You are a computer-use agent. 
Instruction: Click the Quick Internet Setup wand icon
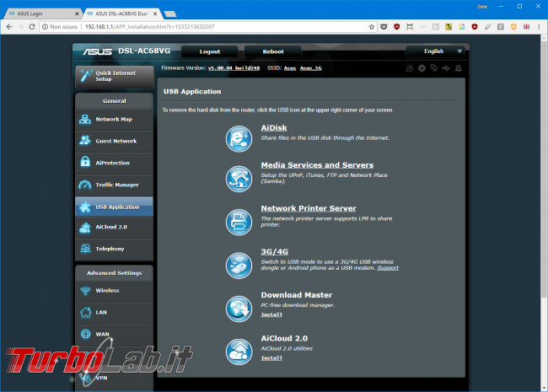[x=86, y=76]
